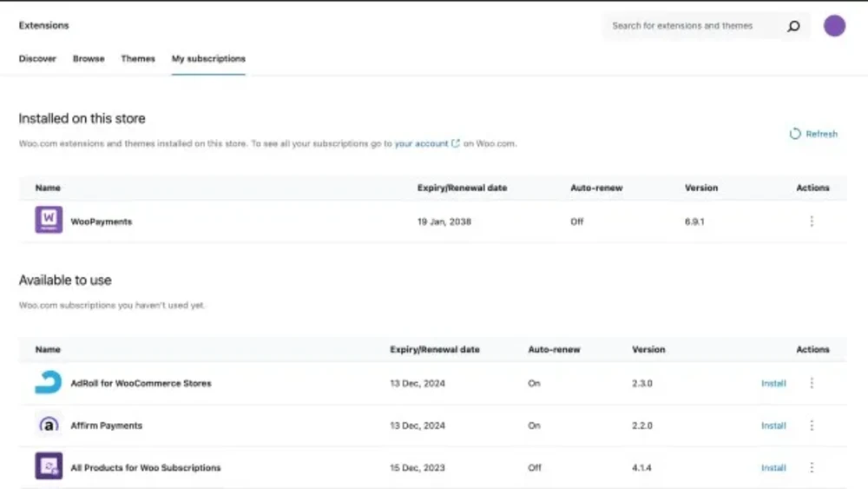Click AdRoll for WooCommerce Stores name
The image size is (868, 489).
click(x=141, y=383)
